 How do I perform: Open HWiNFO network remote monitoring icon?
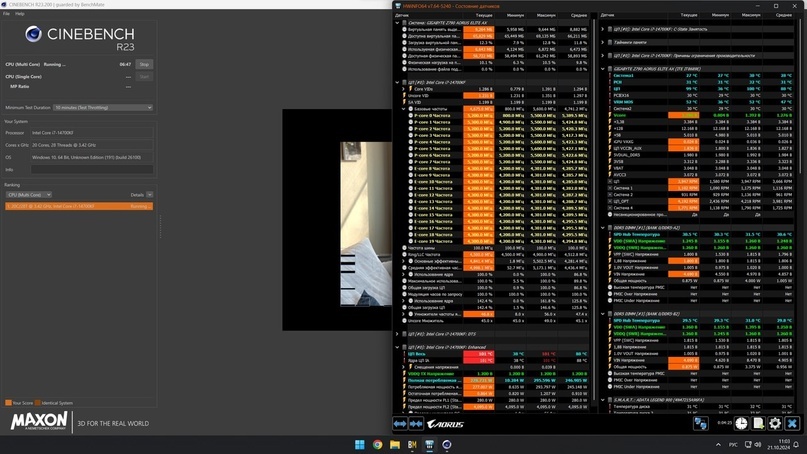[700, 423]
